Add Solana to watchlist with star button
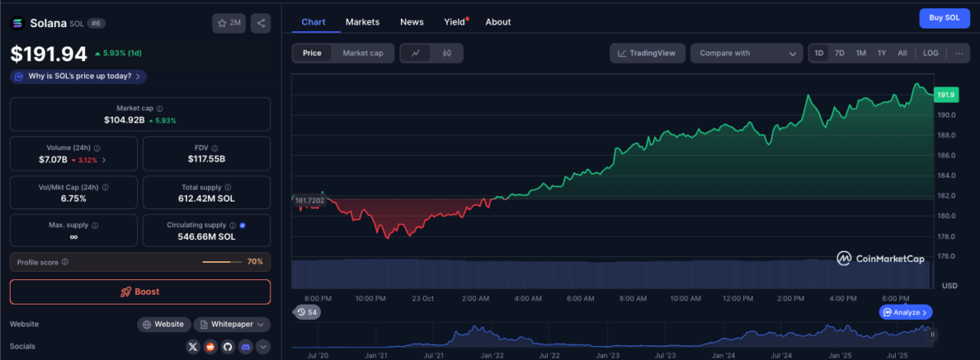 (229, 23)
